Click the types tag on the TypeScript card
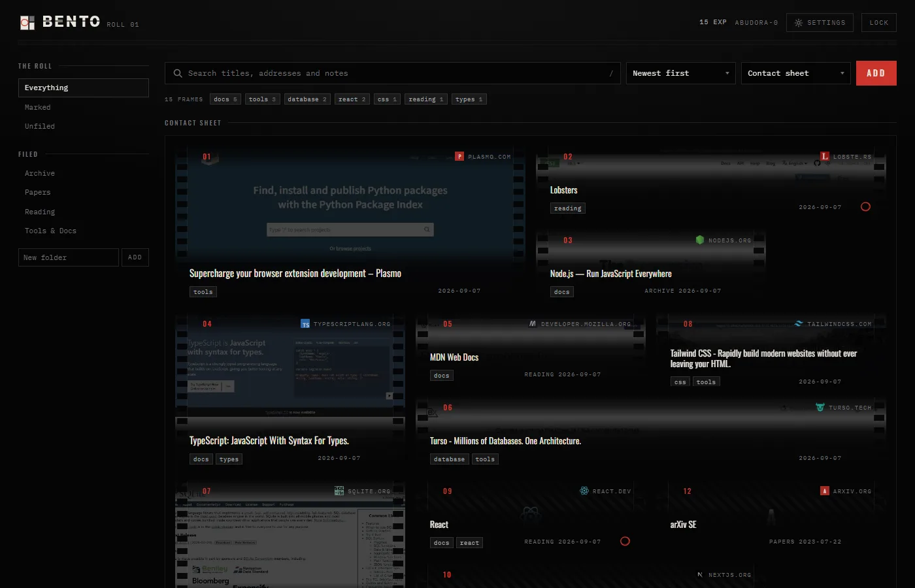This screenshot has height=588, width=915. (x=229, y=459)
